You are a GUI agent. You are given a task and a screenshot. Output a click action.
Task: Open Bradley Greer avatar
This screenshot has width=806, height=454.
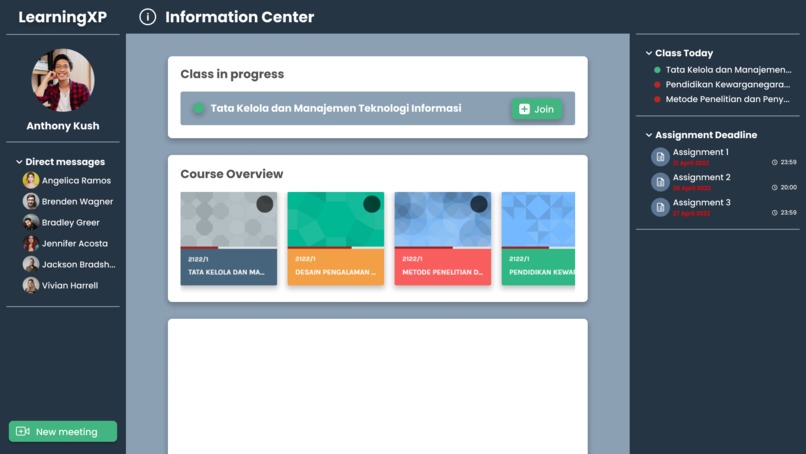[31, 223]
